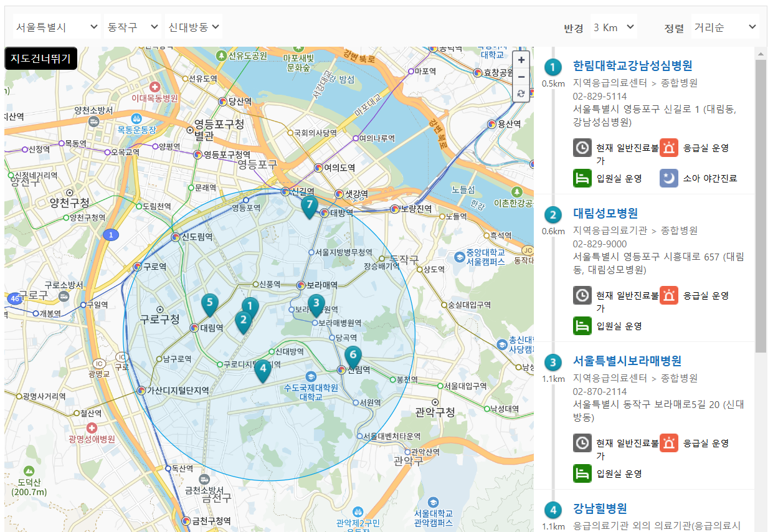Click list badge 2 beside 대림성모병원

pyautogui.click(x=553, y=215)
